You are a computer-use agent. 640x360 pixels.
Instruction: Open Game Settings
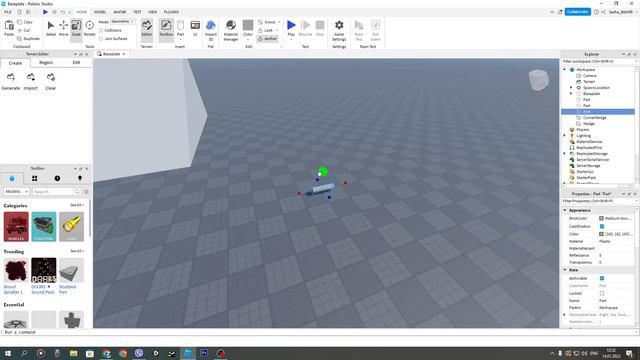click(x=339, y=30)
